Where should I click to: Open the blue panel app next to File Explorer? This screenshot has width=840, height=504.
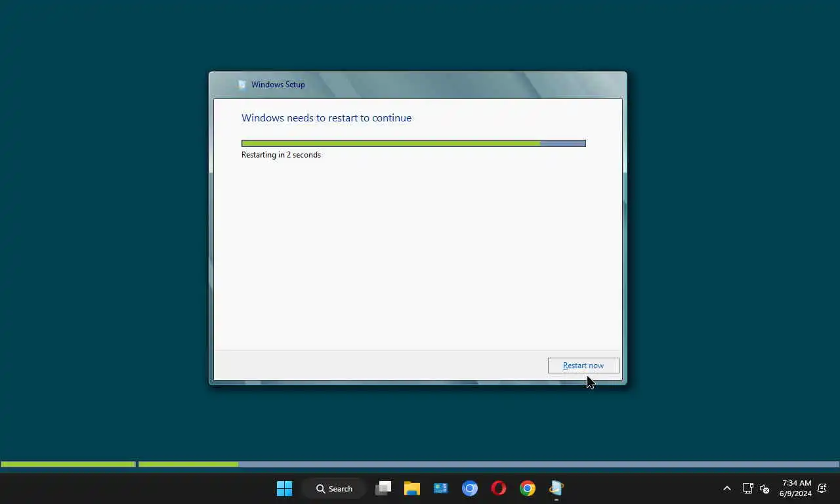pos(441,488)
